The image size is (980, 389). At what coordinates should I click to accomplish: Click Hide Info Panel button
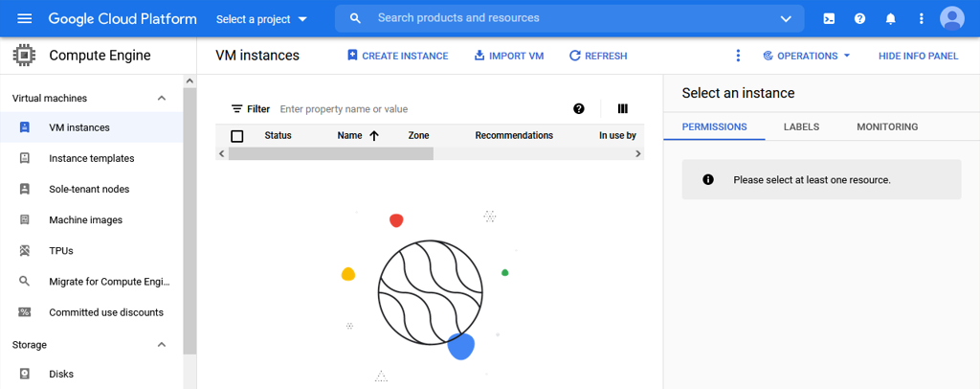click(x=918, y=56)
